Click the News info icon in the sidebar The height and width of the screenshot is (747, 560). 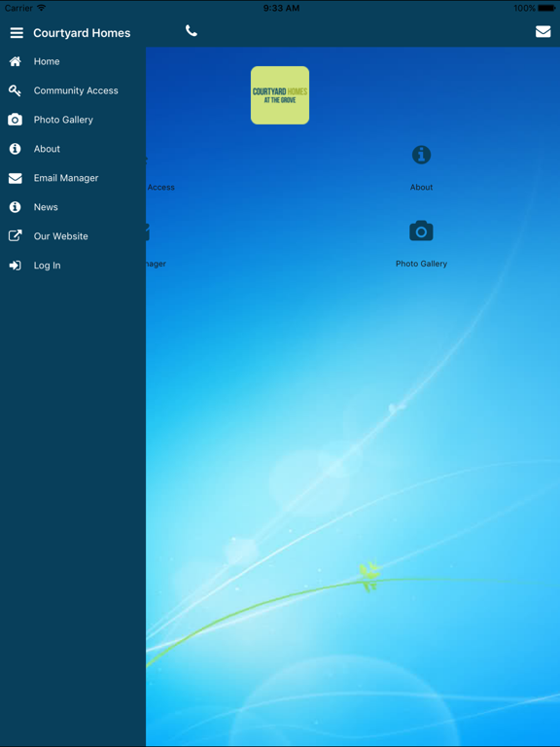(16, 207)
